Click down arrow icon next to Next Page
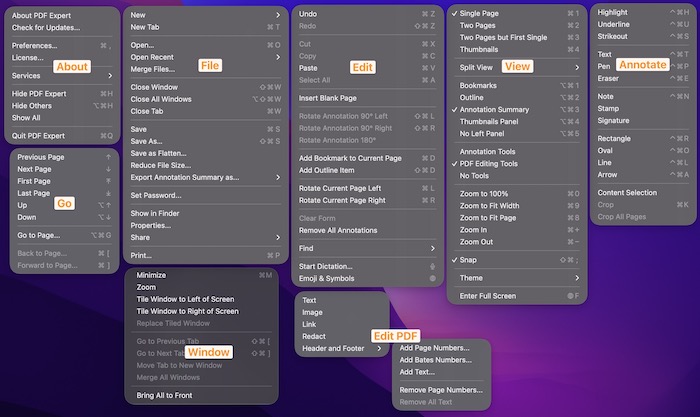 (108, 169)
